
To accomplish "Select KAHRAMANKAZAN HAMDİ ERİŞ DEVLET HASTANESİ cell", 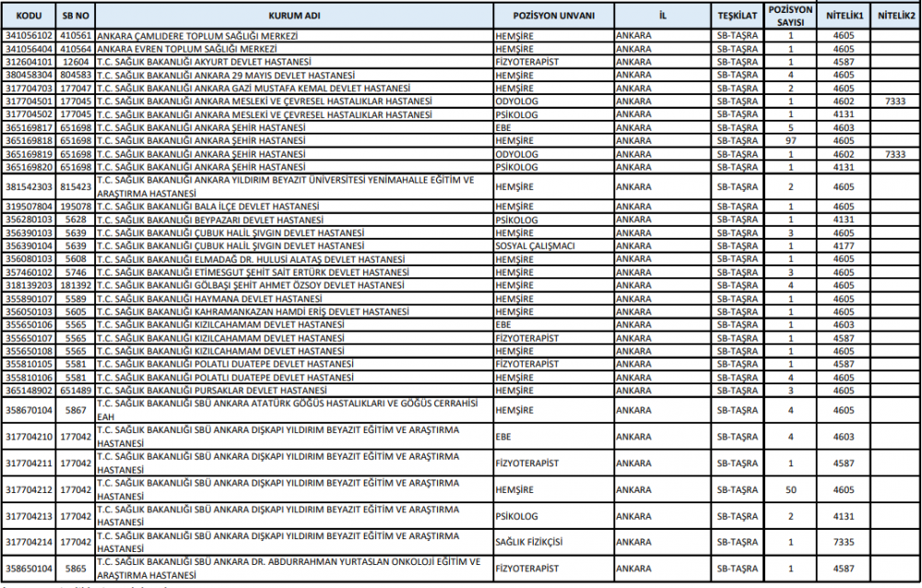I will click(294, 312).
